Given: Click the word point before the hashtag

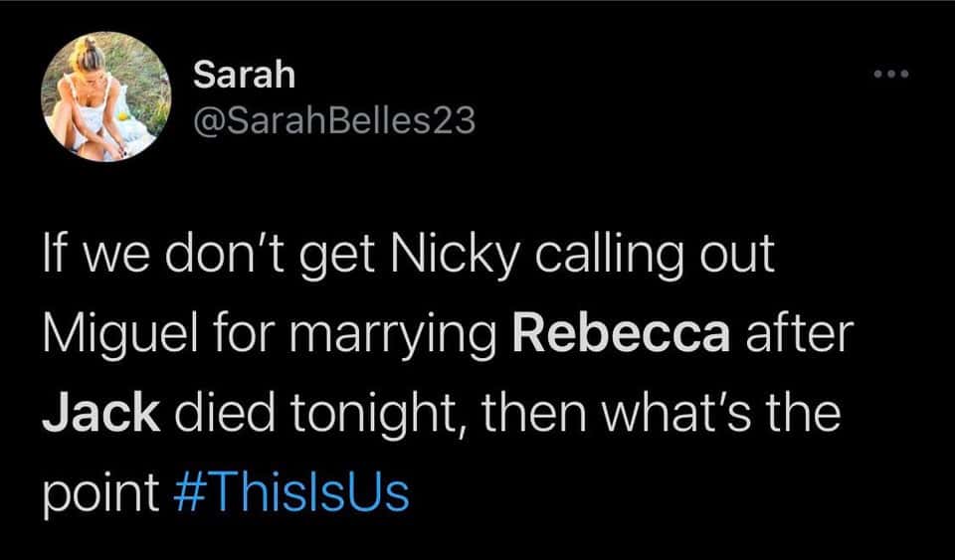Looking at the screenshot, I should (99, 492).
